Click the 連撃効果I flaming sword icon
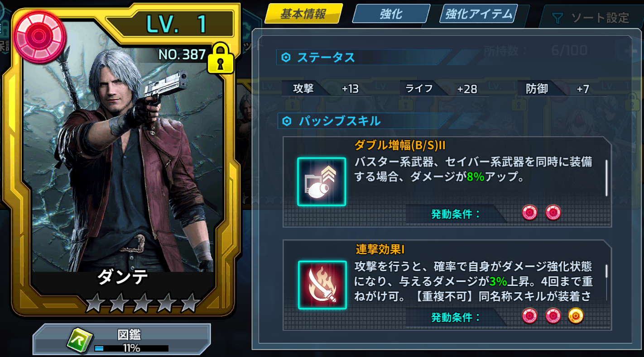This screenshot has width=644, height=357. 322,285
